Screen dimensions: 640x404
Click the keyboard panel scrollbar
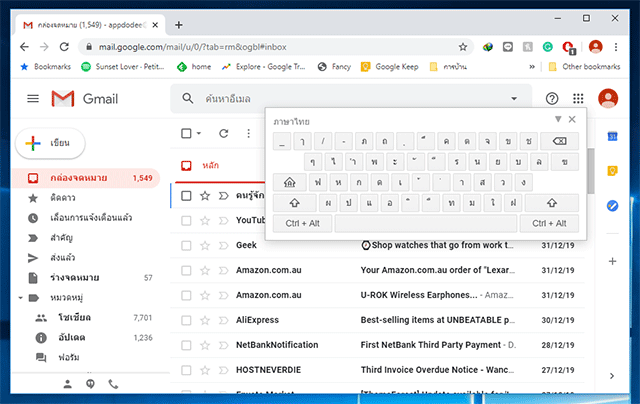(x=591, y=171)
